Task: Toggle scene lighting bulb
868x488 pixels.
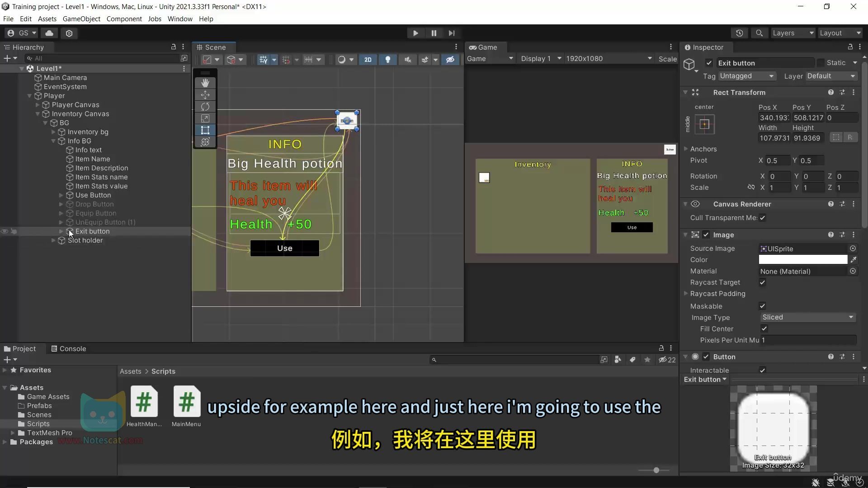Action: 388,60
